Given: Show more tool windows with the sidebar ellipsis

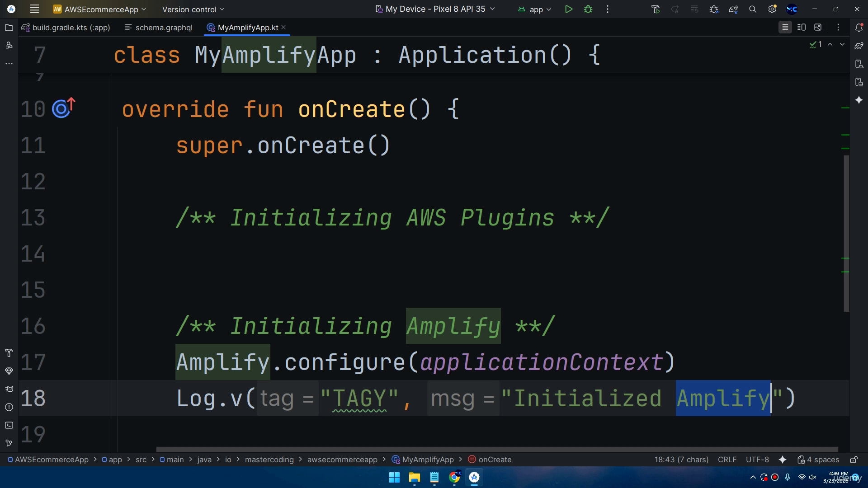Looking at the screenshot, I should point(9,63).
